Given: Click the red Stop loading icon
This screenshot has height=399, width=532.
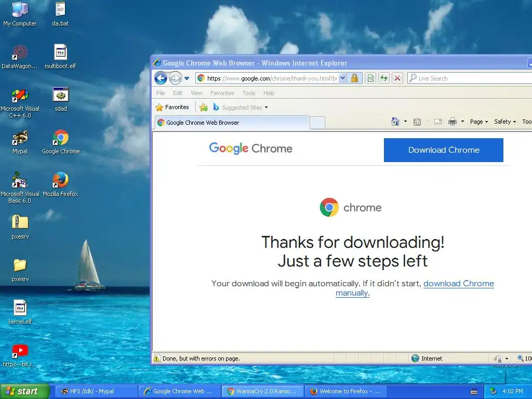Looking at the screenshot, I should 397,78.
